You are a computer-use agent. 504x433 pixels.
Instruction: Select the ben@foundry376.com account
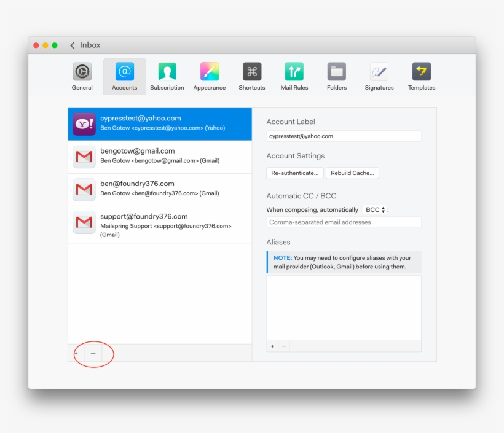click(160, 190)
